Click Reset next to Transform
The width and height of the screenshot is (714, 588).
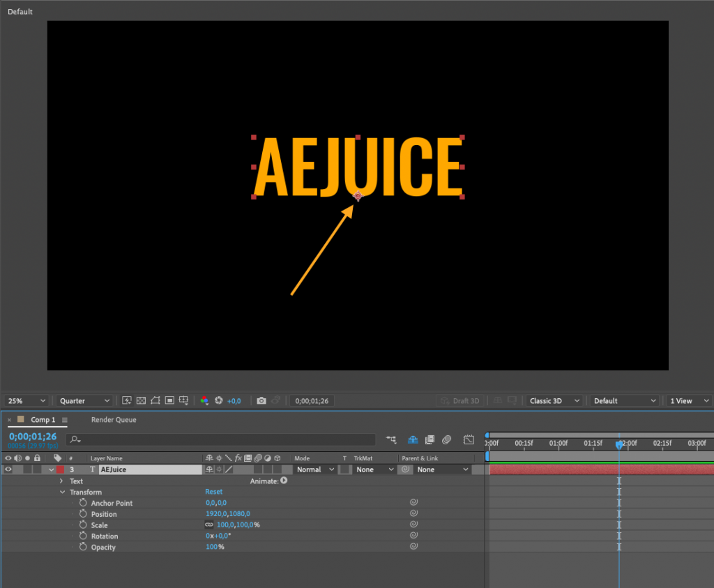213,492
